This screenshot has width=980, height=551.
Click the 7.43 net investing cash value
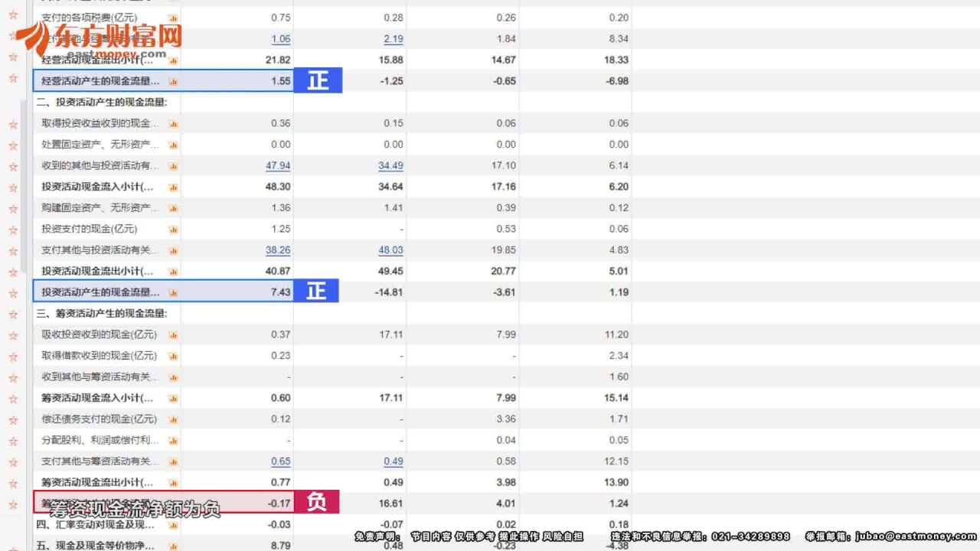(281, 292)
